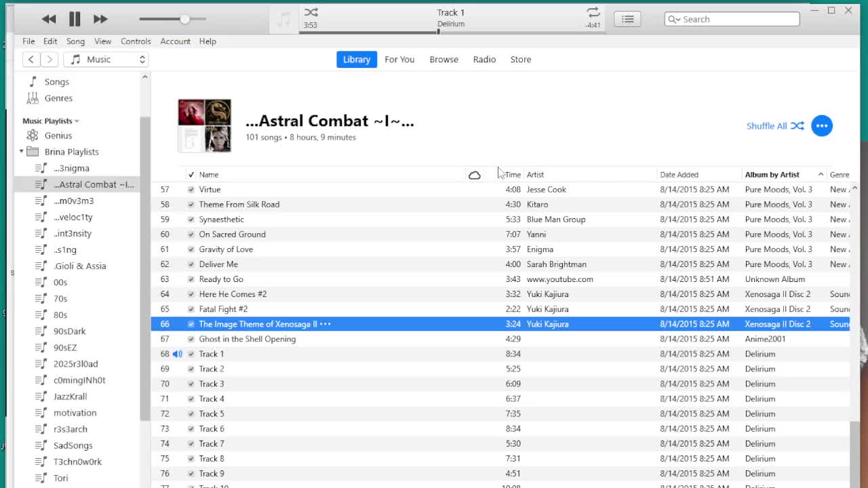Switch to the Radio tab
Viewport: 868px width, 488px height.
tap(484, 60)
